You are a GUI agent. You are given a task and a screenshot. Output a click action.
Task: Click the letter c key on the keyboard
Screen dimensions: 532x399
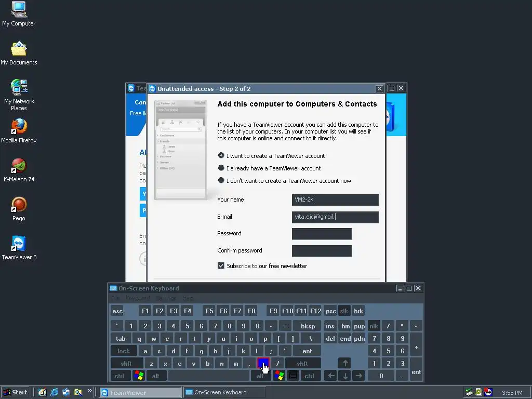click(179, 363)
